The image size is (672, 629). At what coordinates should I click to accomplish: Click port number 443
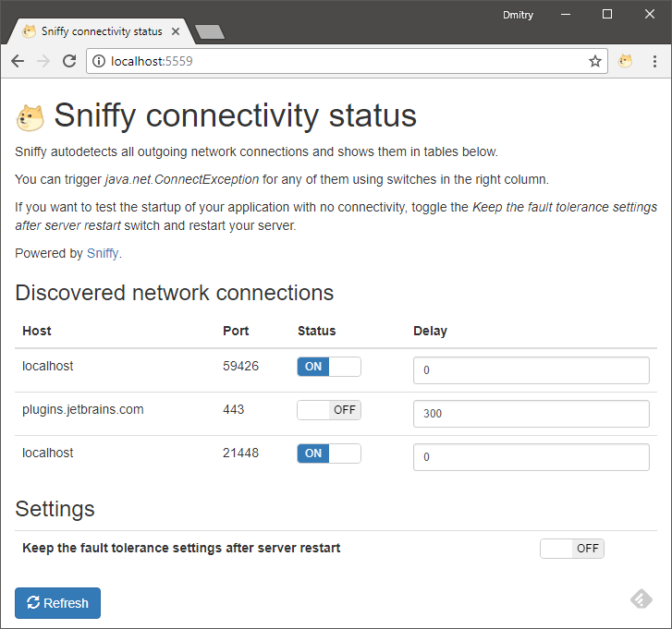tap(233, 409)
